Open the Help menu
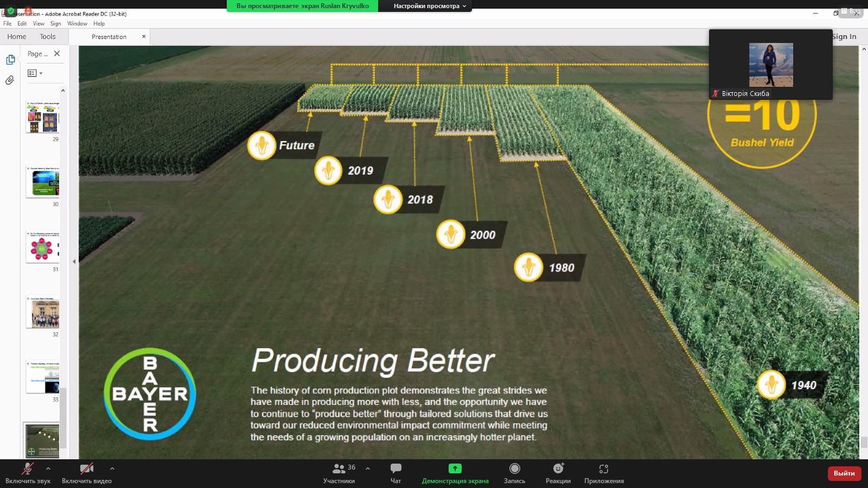This screenshot has height=488, width=868. pos(99,23)
